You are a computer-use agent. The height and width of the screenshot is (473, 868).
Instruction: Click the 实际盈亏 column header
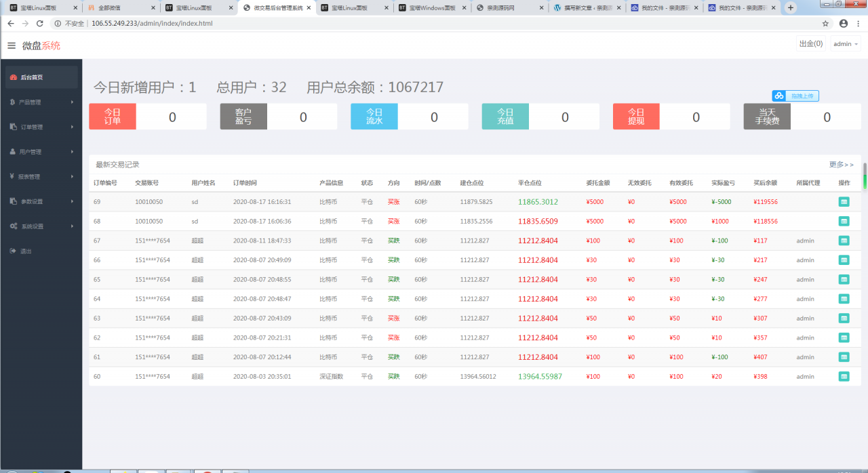724,183
